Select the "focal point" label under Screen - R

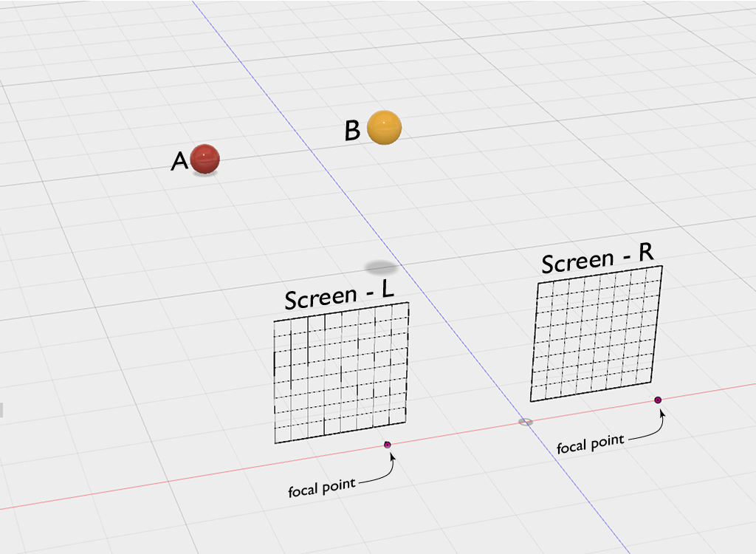[591, 444]
